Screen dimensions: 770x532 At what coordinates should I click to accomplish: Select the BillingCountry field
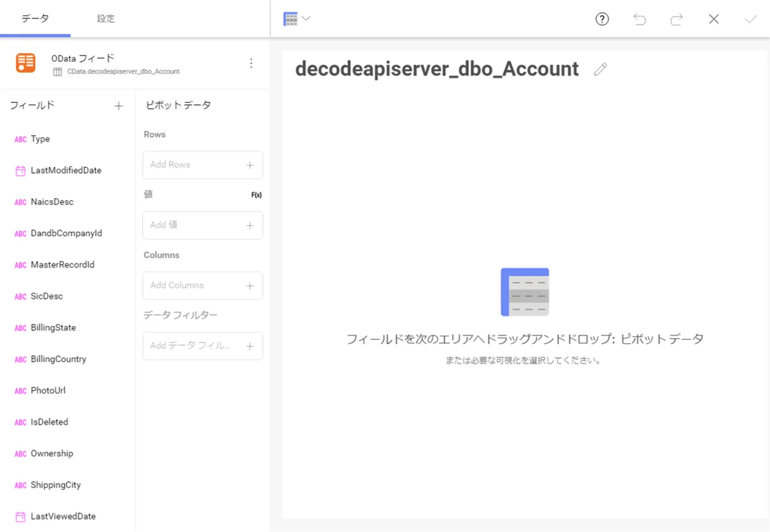pos(58,359)
